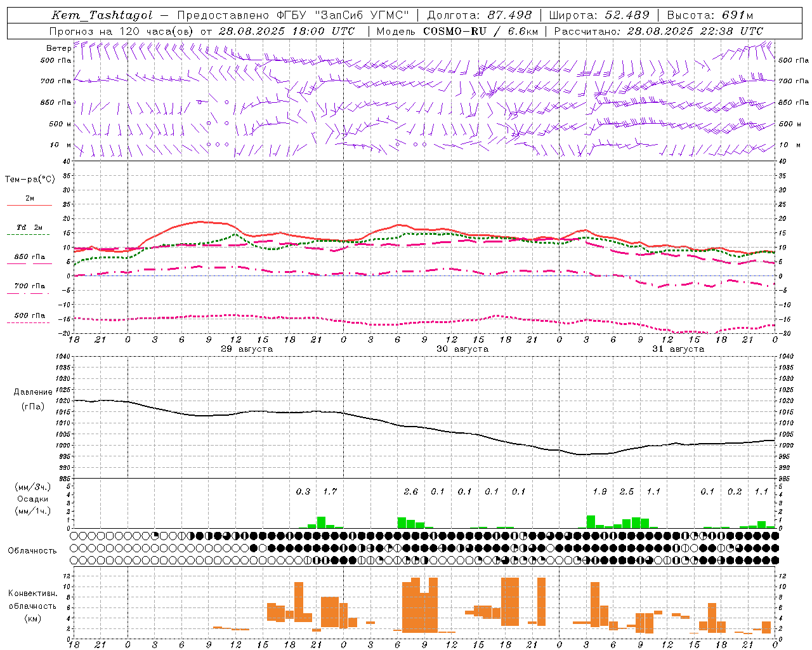Screen dimensions: 812x650
Task: Click the station name Kem_Tashtagol
Action: point(101,15)
